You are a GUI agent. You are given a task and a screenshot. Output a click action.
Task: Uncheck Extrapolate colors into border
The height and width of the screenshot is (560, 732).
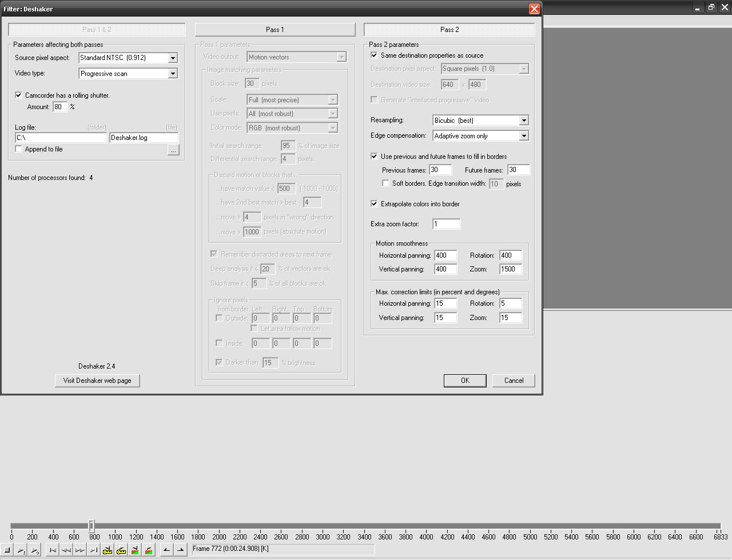click(375, 204)
